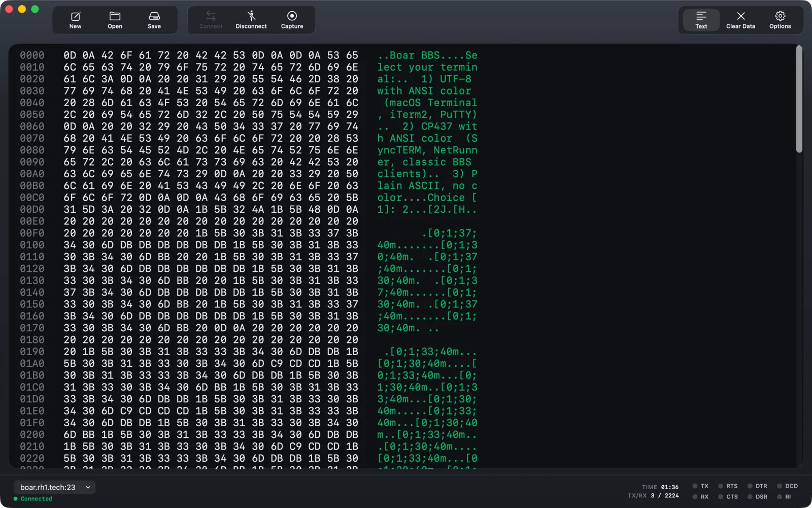Viewport: 812px width, 508px height.
Task: Click the RI status indicator
Action: pos(784,497)
